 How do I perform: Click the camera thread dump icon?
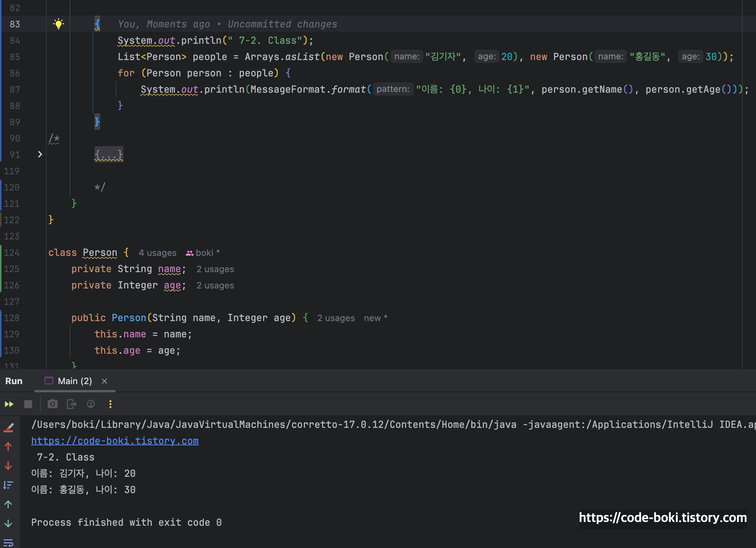[x=53, y=404]
